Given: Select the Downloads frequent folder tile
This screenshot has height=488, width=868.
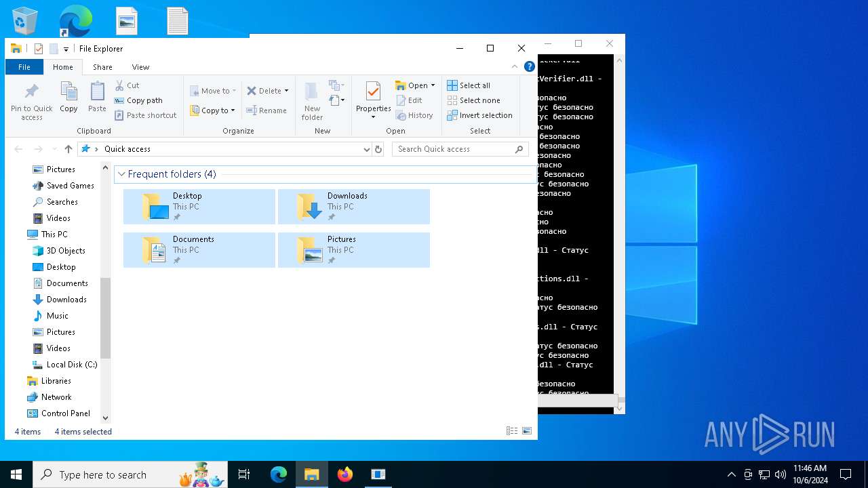Looking at the screenshot, I should 354,207.
